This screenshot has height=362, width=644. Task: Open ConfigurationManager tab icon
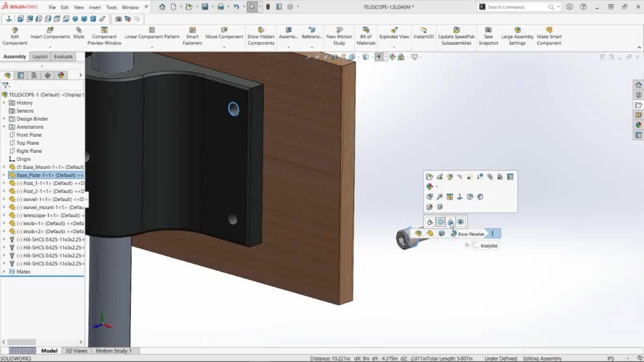[x=34, y=75]
